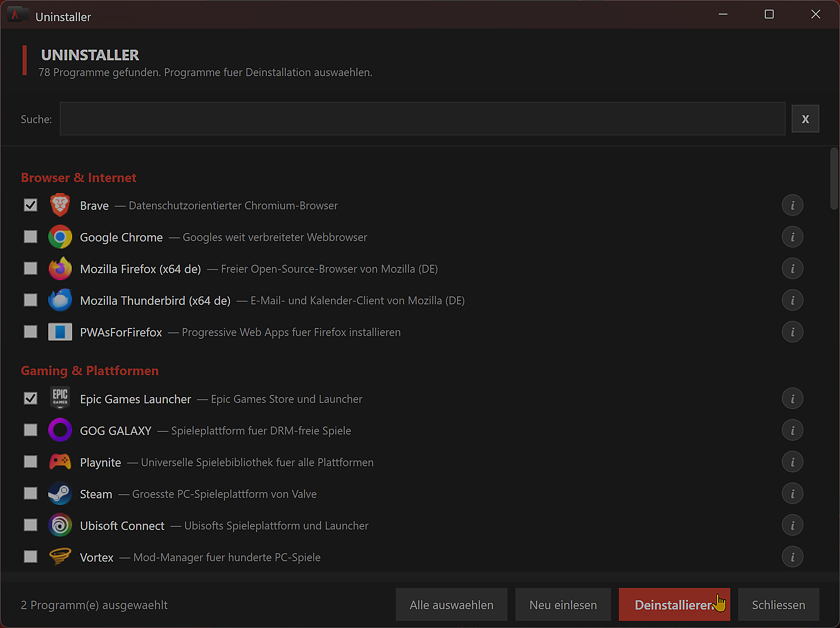
Task: Show info for Playnite
Action: 793,462
